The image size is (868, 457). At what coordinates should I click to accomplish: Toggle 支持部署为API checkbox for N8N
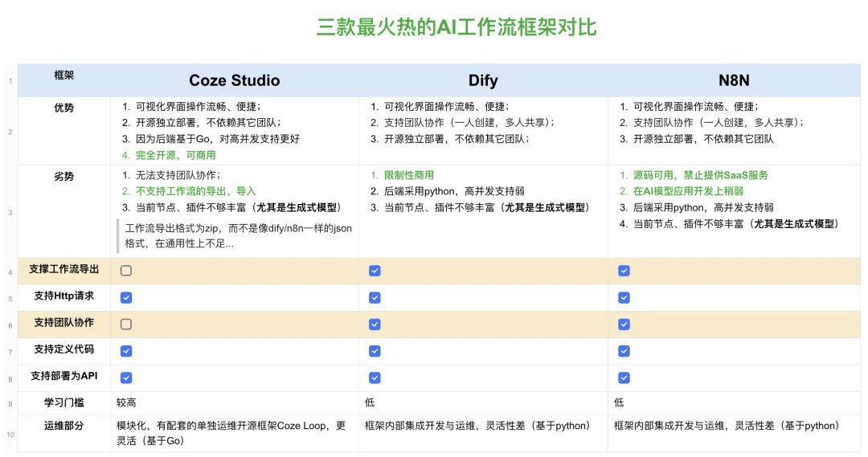[624, 377]
